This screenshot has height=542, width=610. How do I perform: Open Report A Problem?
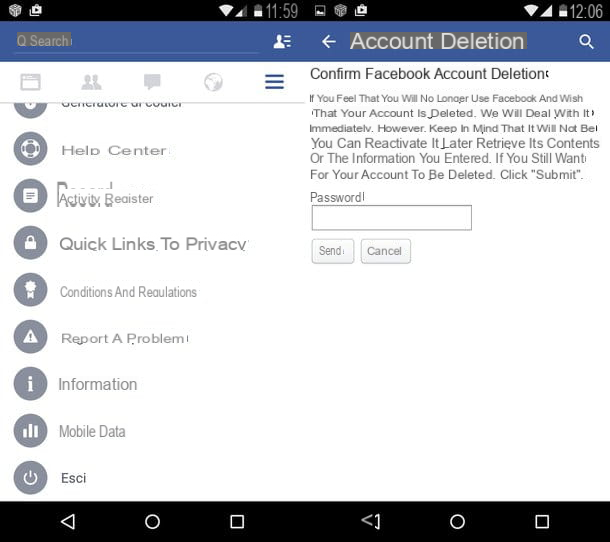click(123, 339)
